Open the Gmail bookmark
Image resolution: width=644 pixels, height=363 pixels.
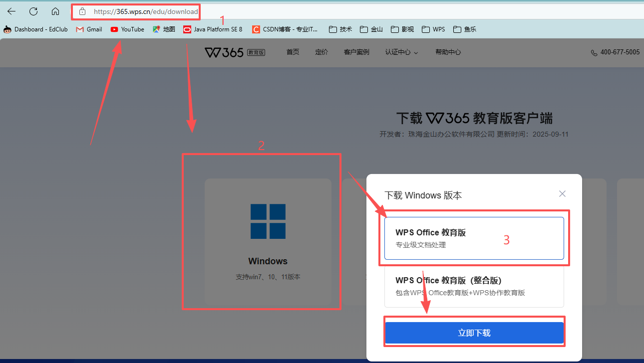[89, 29]
